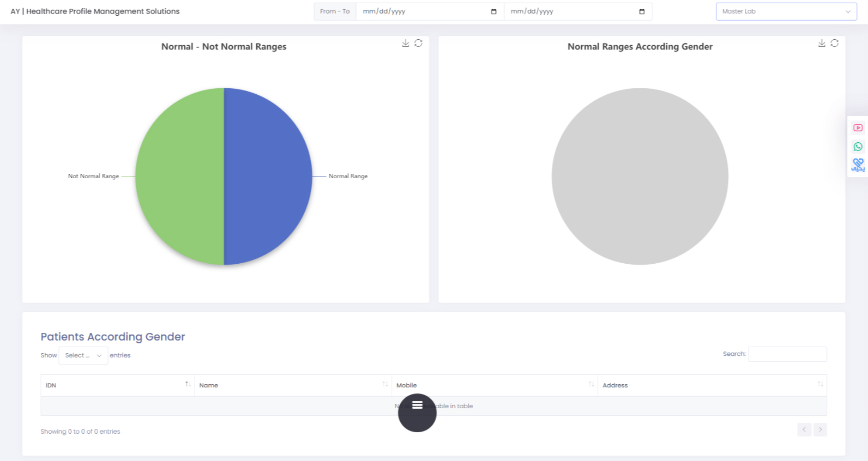The height and width of the screenshot is (461, 868).
Task: Click the blue Normal Range pie slice
Action: click(267, 176)
